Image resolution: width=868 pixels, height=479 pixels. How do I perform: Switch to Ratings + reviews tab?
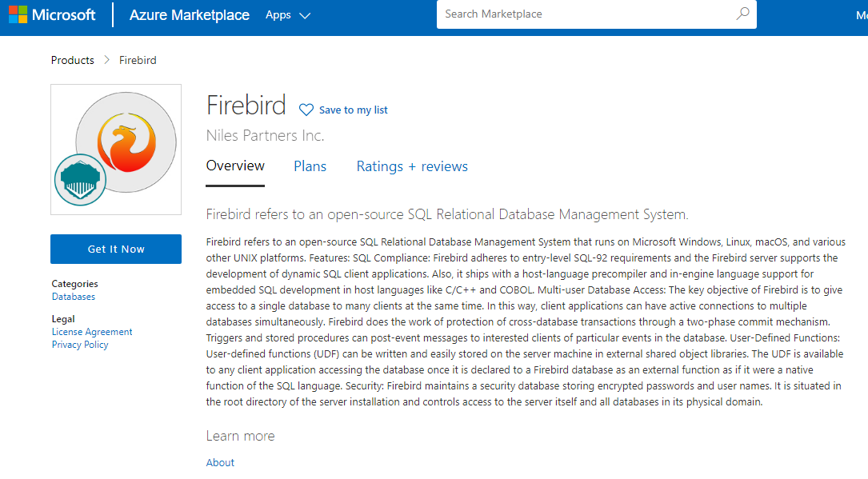pos(412,166)
